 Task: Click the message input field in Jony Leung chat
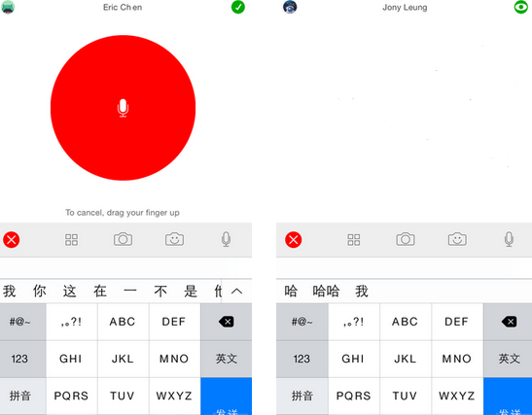[x=404, y=268]
